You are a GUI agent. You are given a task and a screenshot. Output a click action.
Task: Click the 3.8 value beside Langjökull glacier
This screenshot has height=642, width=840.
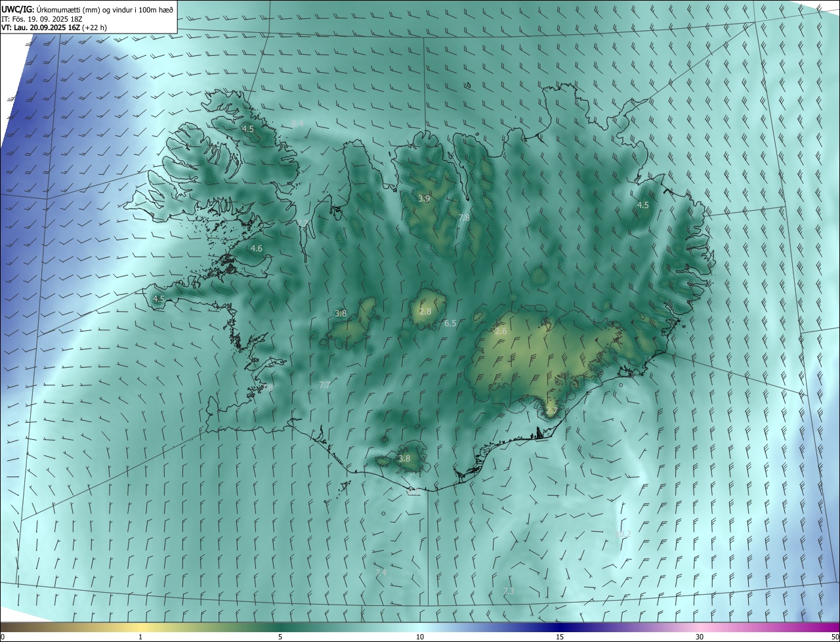pyautogui.click(x=341, y=313)
